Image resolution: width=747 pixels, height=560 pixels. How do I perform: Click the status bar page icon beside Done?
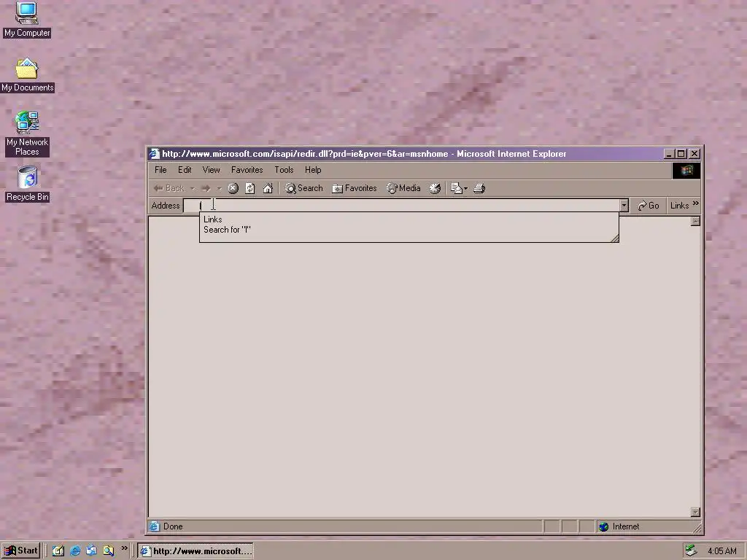tap(155, 526)
